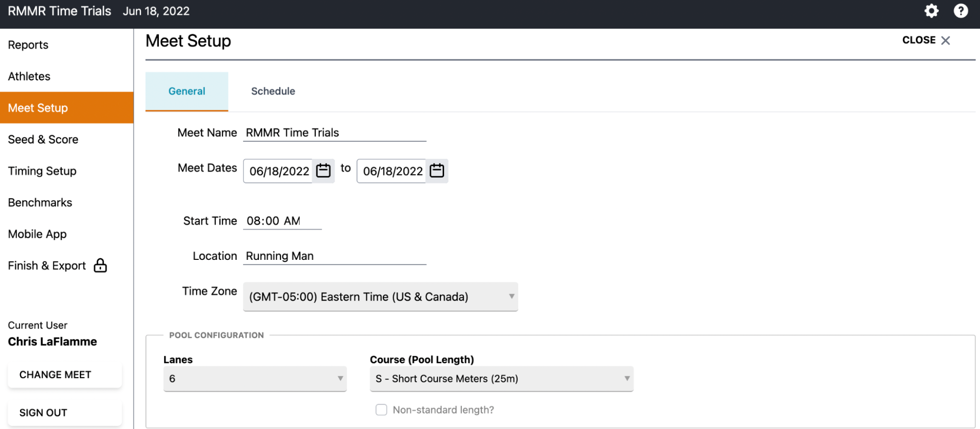Click the Meet Name input field

(x=334, y=133)
